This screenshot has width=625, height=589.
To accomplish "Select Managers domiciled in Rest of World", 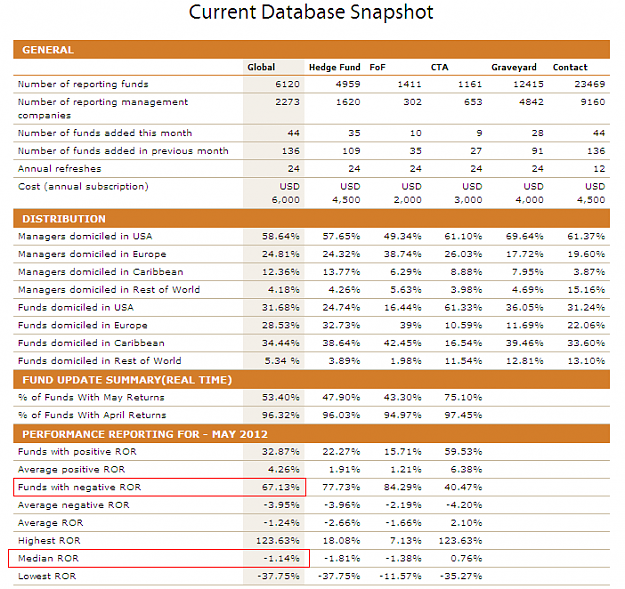I will pos(109,290).
